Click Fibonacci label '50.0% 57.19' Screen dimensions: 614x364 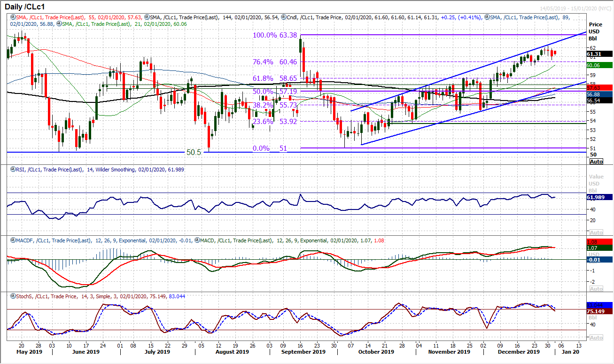275,92
